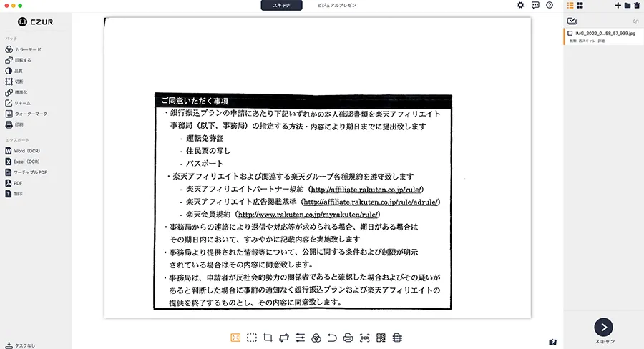644x349 pixels.
Task: Export as サーチャブルPDF
Action: [x=26, y=172]
